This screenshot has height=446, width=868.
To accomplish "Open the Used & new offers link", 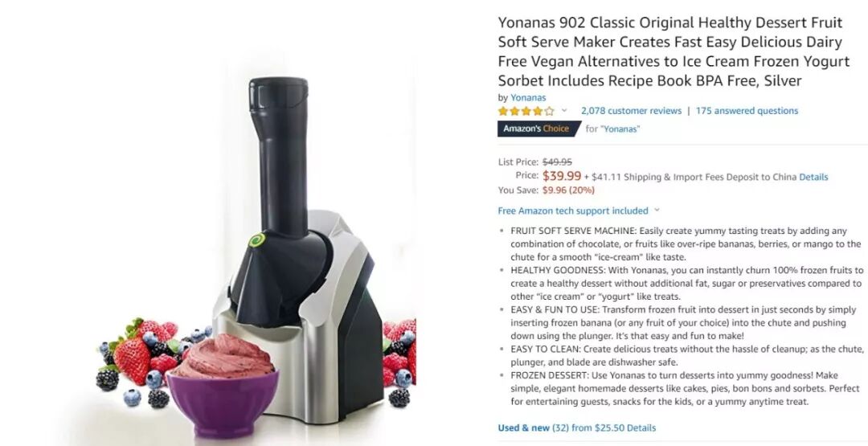I will pos(524,428).
